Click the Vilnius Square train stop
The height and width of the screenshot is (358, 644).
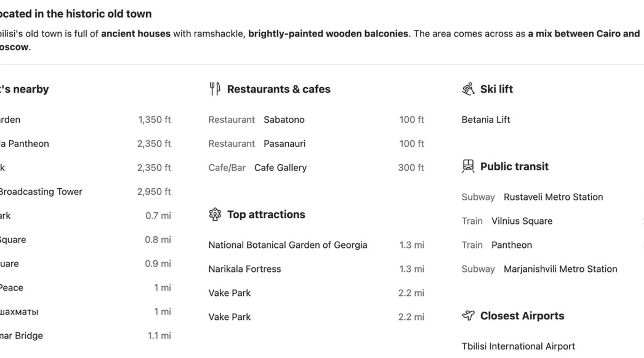click(x=522, y=221)
